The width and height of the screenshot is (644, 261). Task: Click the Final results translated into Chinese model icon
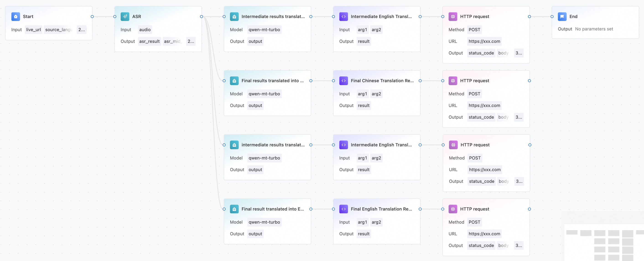(x=234, y=81)
